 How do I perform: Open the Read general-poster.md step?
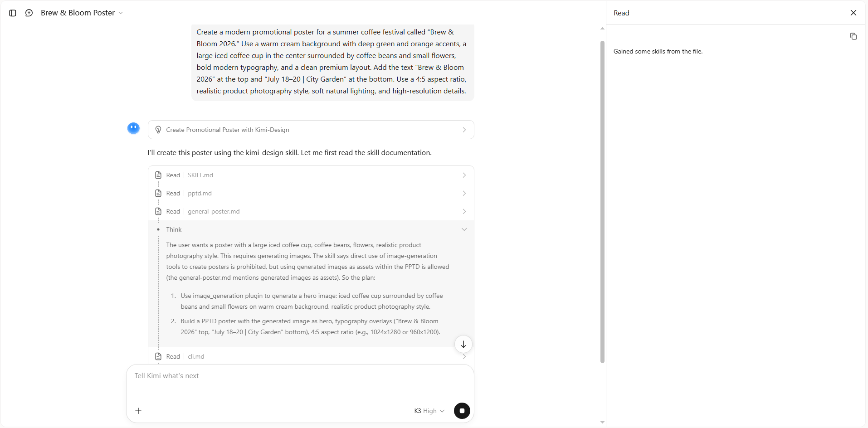click(311, 211)
